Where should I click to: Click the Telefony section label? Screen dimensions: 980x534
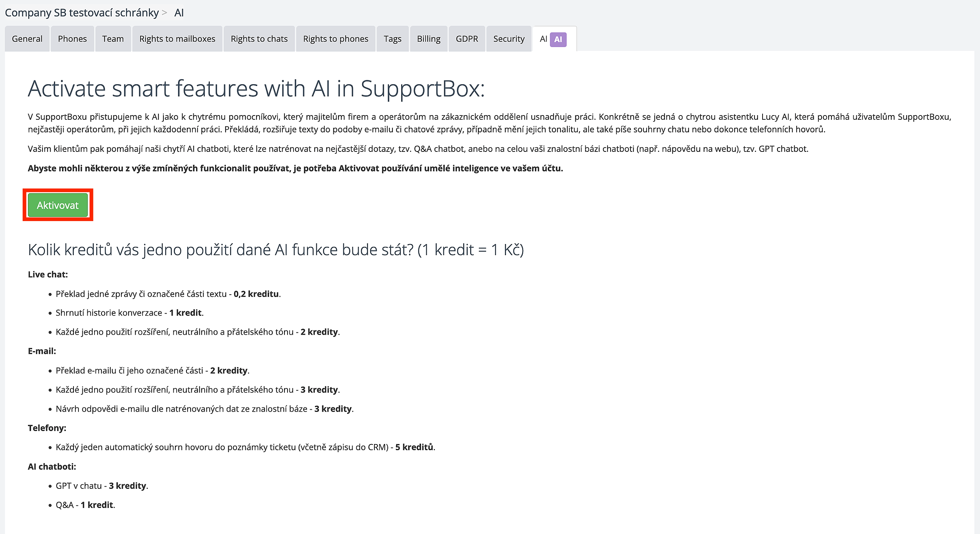[47, 428]
